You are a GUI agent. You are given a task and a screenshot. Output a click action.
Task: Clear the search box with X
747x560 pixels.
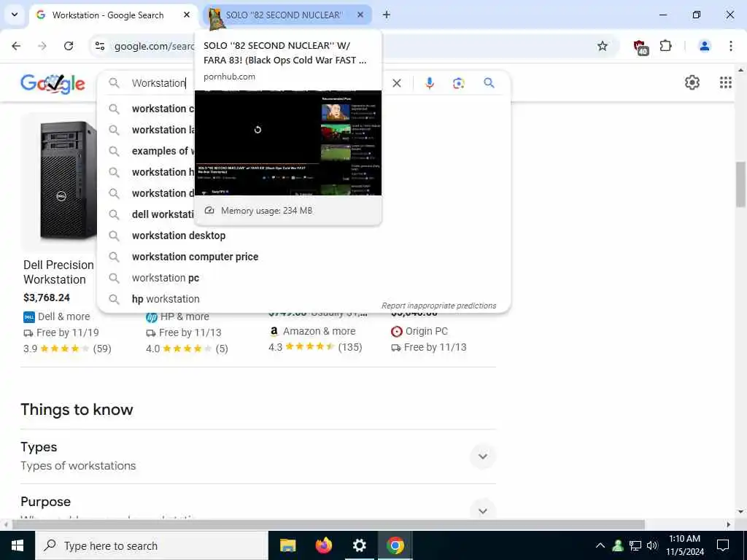(396, 83)
